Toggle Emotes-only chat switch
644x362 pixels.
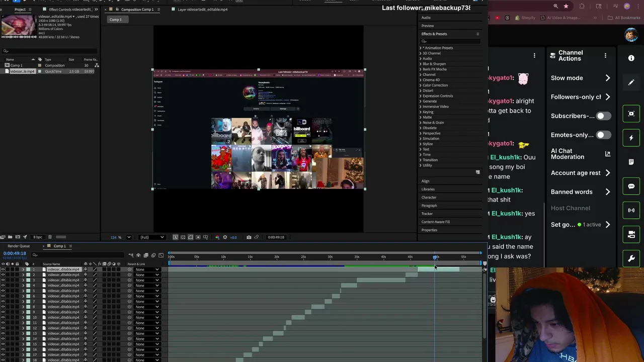pos(603,135)
